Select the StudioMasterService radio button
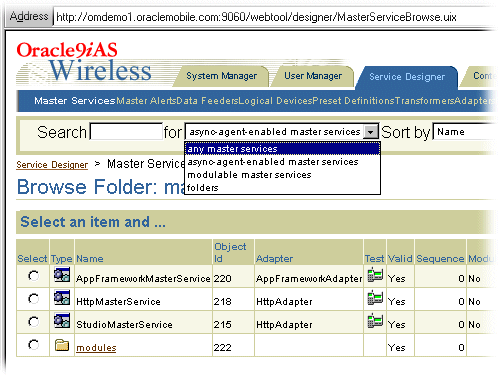Image resolution: width=498 pixels, height=375 pixels. [33, 322]
